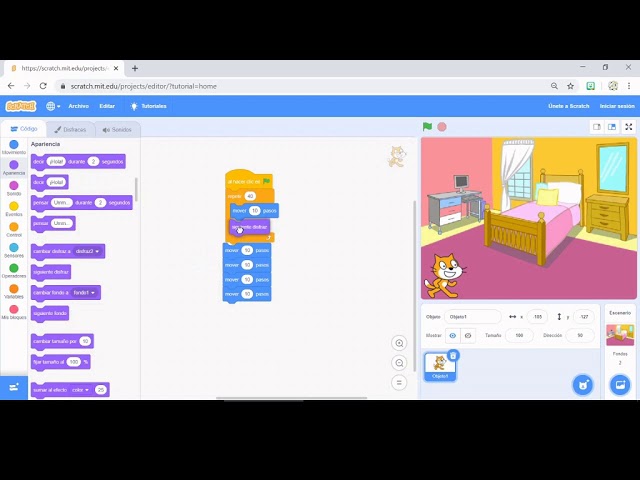Click the Dirección direction field
The height and width of the screenshot is (480, 640).
[x=580, y=336]
